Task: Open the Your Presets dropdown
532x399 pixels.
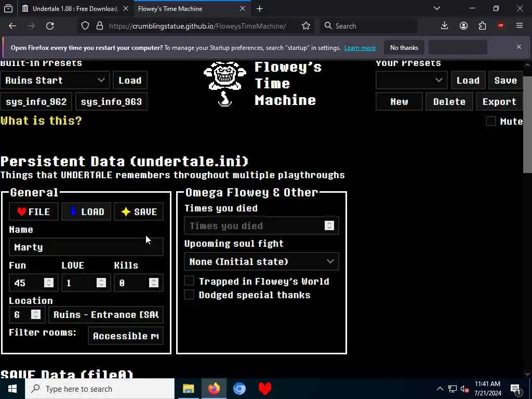Action: (411, 81)
